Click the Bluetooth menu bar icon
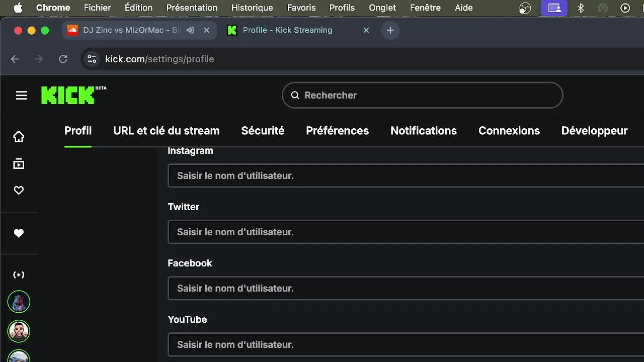The width and height of the screenshot is (644, 362). (x=581, y=8)
